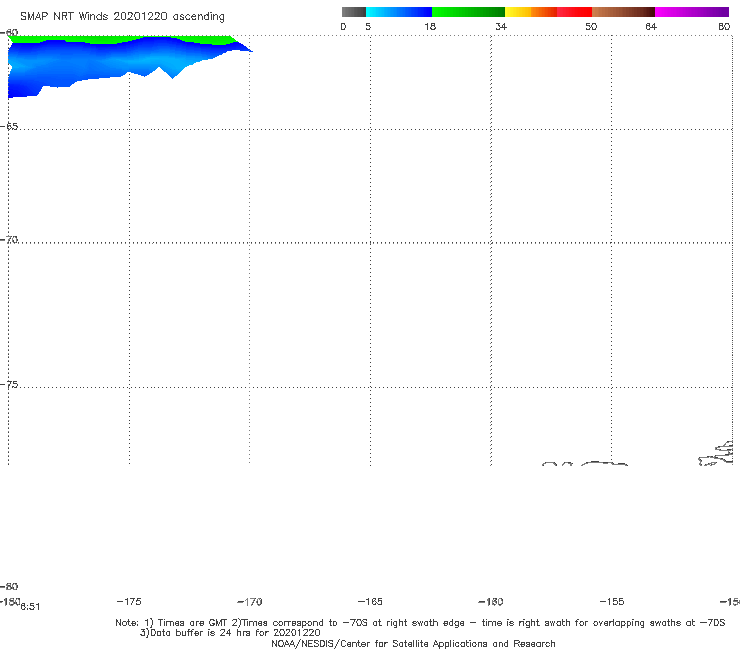Click the longitude label "-170"
This screenshot has width=740, height=650.
pyautogui.click(x=250, y=601)
